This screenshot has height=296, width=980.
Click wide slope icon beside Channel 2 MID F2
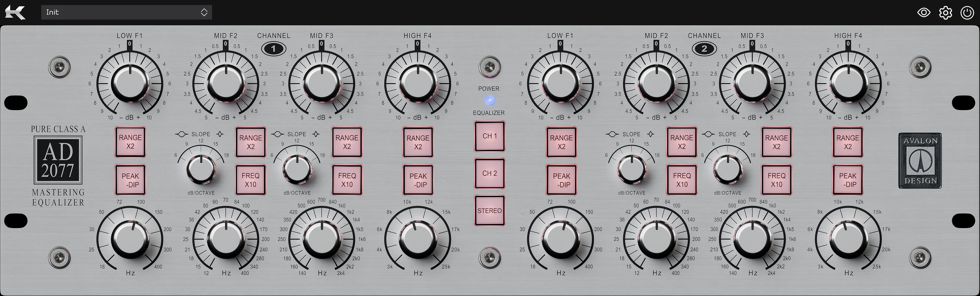612,134
